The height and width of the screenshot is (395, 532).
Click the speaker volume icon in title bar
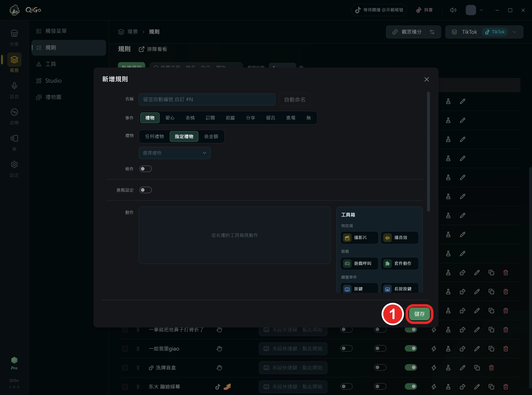[x=453, y=10]
